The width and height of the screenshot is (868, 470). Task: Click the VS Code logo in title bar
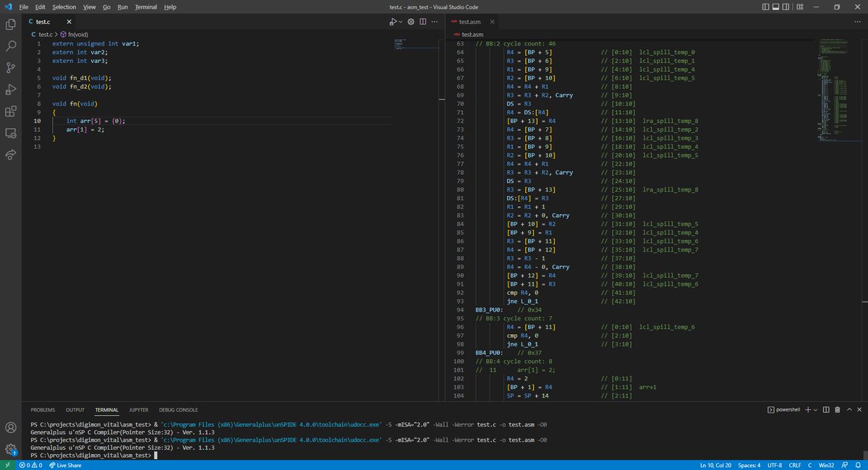7,7
